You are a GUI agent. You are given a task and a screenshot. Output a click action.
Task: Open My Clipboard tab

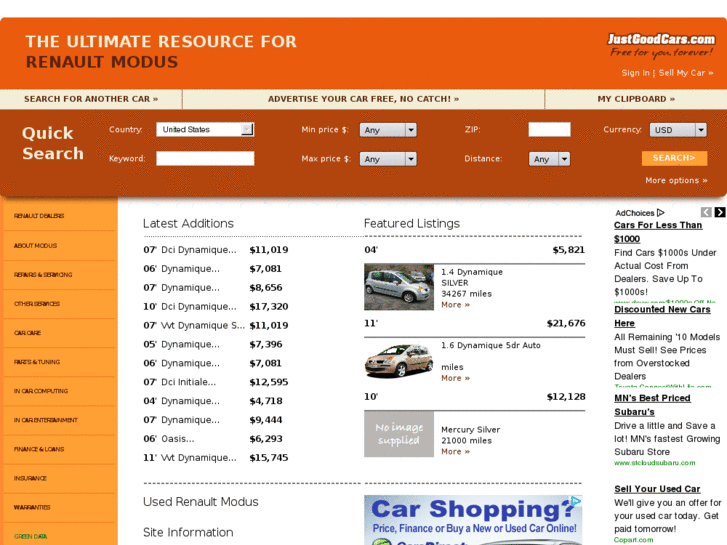[636, 99]
